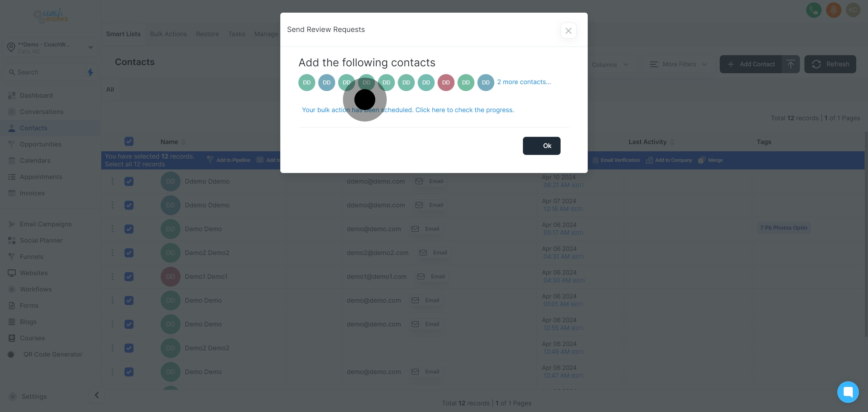Click the lightning bolt quick actions icon
Viewport: 868px width, 412px height.
point(90,72)
